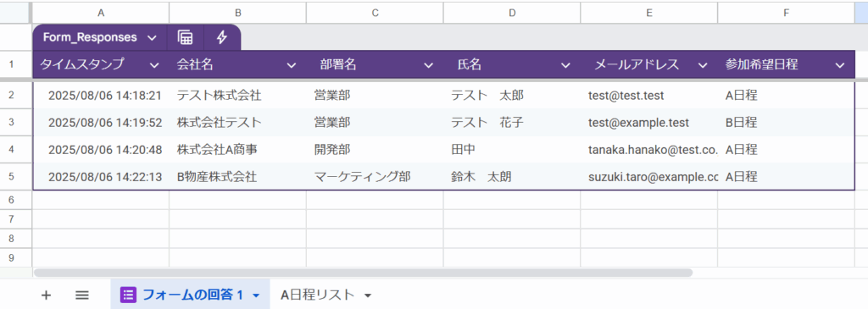868x309 pixels.
Task: Open the 参加希望日程 column dropdown arrow
Action: (840, 65)
